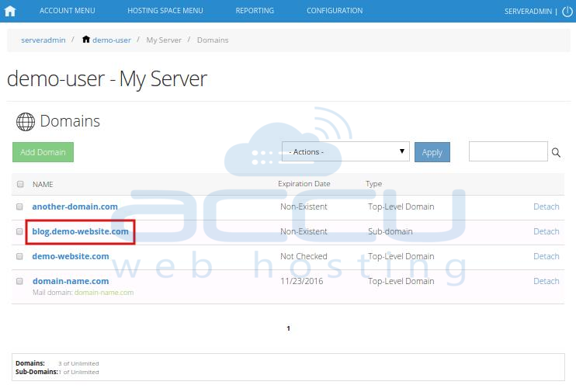Screen dimensions: 576x392
Task: Click the demo-user - My Server heading
Action: (x=107, y=79)
